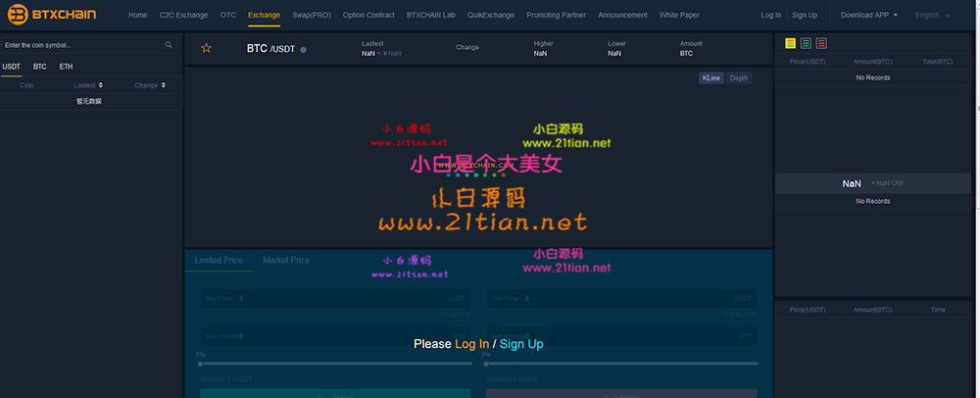The height and width of the screenshot is (398, 980).
Task: Click the Sign Up link in header
Action: 805,16
